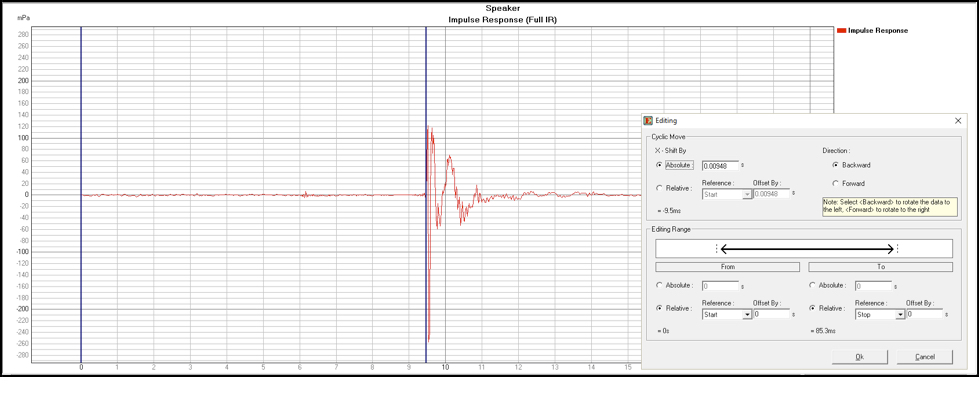Screen dimensions: 979x402
Task: Click the To range button
Action: tap(881, 267)
